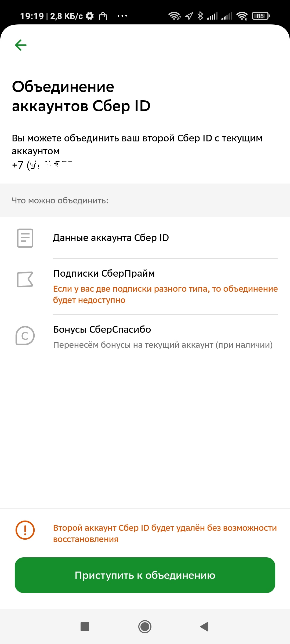Tap Приступить к объединению button
The width and height of the screenshot is (290, 644).
tap(145, 575)
